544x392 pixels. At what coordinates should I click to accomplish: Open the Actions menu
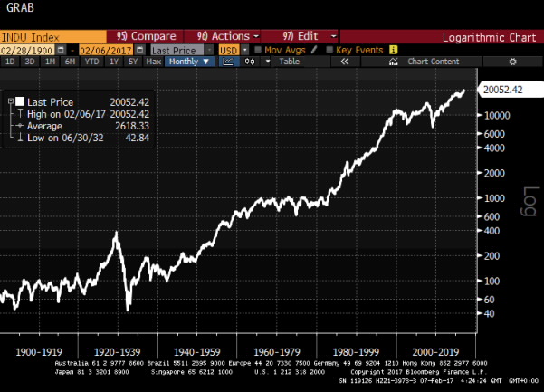point(219,37)
